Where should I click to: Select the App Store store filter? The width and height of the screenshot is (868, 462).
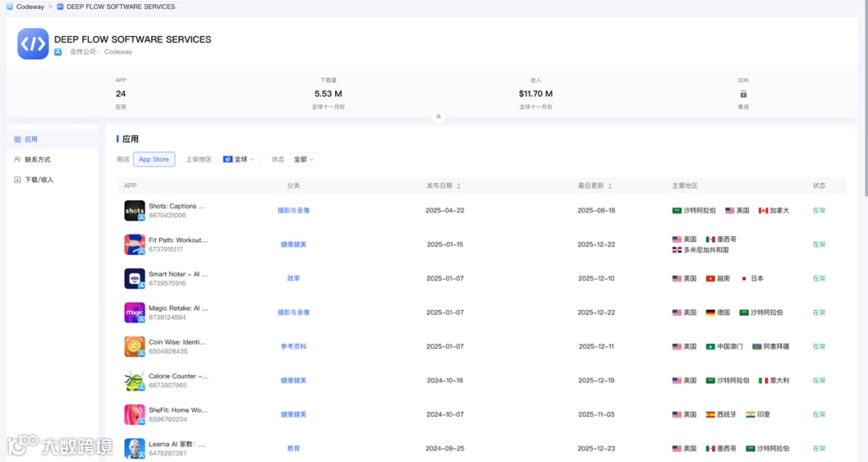154,159
